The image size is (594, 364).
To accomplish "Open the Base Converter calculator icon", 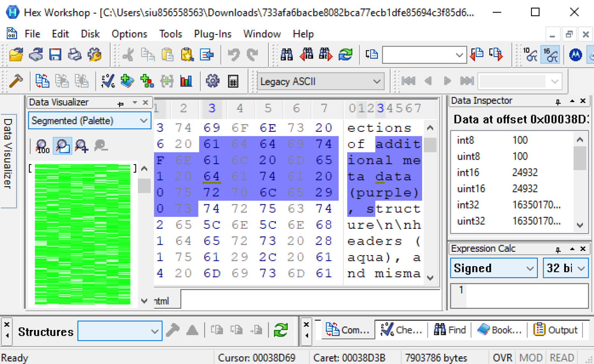I will coord(233,81).
